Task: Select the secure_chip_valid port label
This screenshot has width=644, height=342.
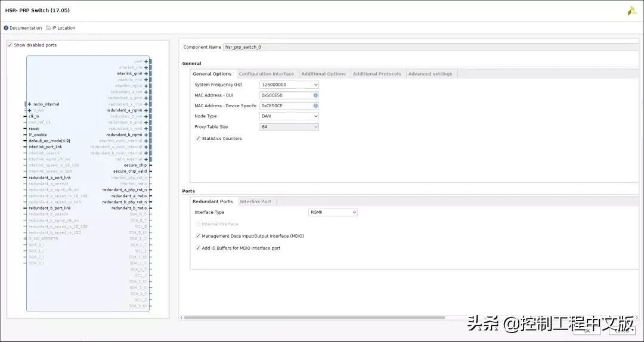Action: click(x=130, y=171)
